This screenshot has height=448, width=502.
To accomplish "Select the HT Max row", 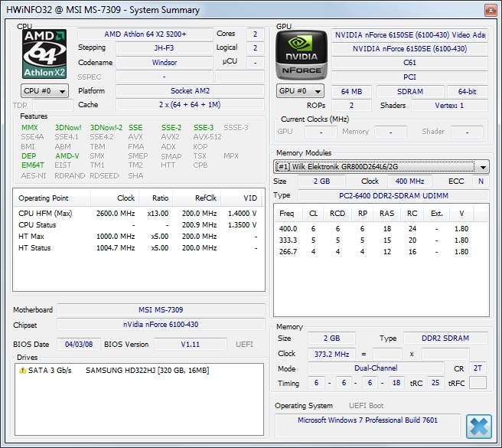I will click(138, 237).
